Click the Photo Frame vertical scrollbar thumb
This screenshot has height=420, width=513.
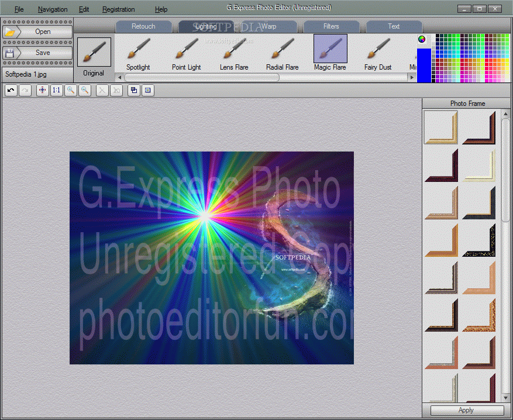506,170
